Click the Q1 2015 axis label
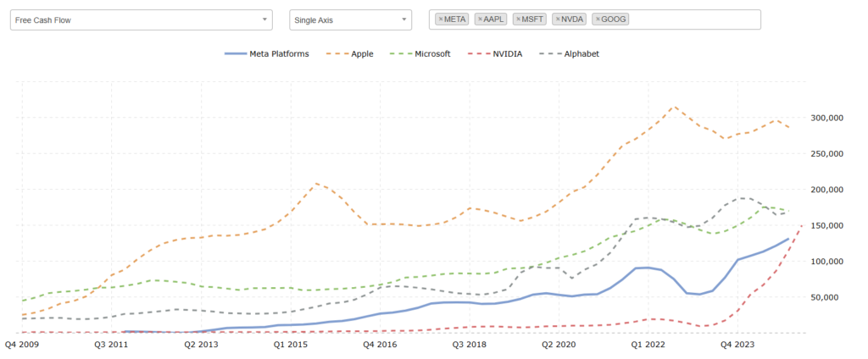 pos(290,345)
